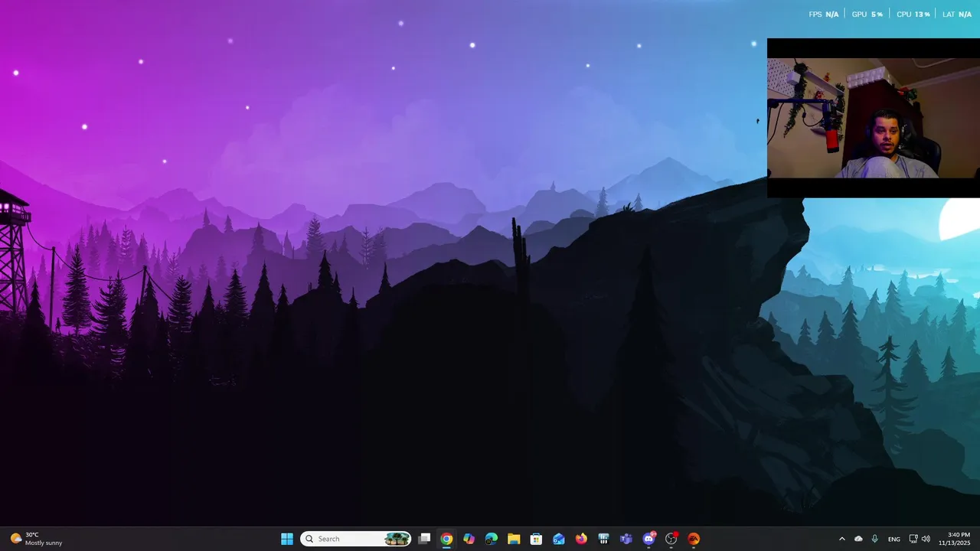
Task: Open the OneDrive cloud tray icon
Action: pyautogui.click(x=858, y=539)
